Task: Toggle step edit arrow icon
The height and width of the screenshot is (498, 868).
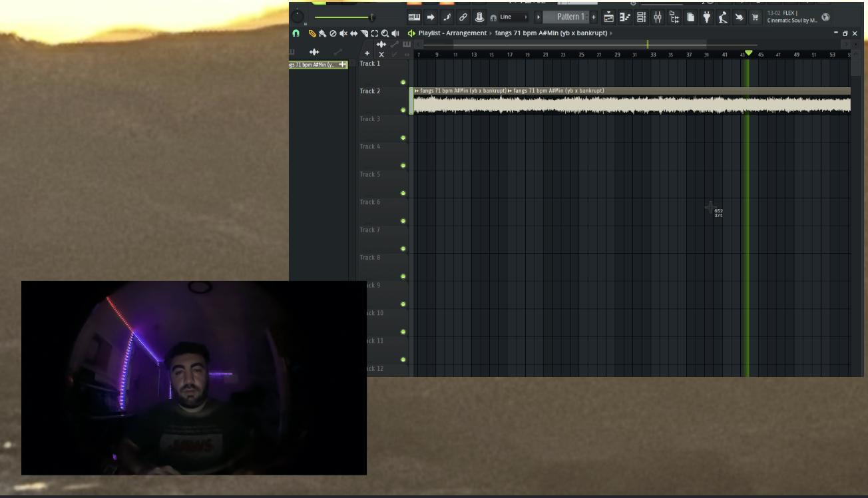Action: click(x=431, y=17)
